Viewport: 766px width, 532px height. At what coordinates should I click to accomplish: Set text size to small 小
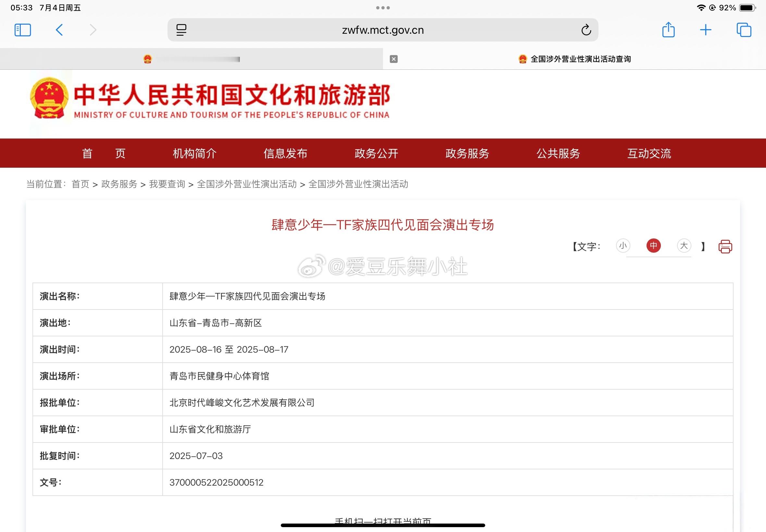tap(623, 246)
